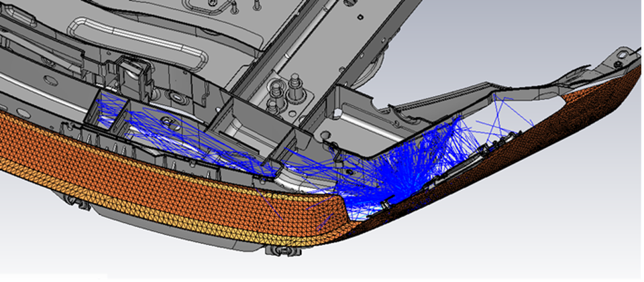The width and height of the screenshot is (644, 282).
Task: Click the rounded slot panel at top left
Action: click(134, 35)
